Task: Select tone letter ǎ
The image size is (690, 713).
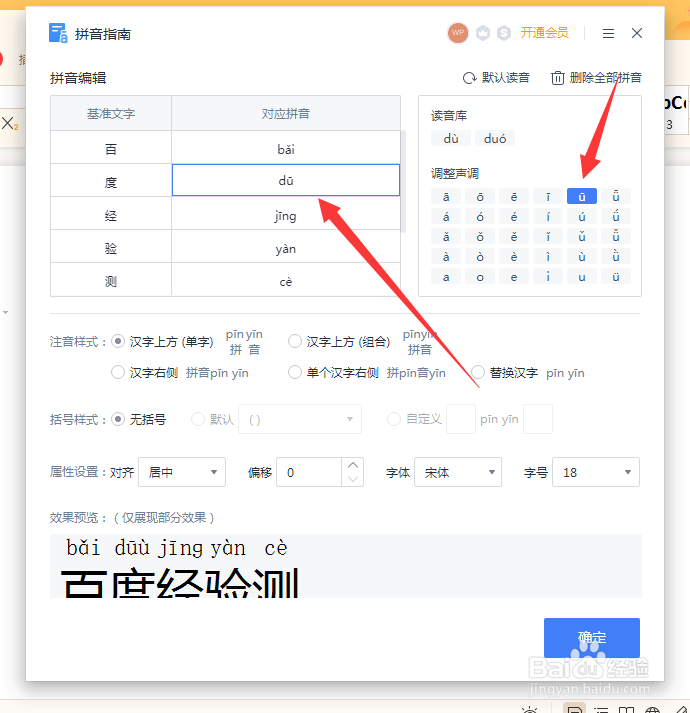Action: 446,236
